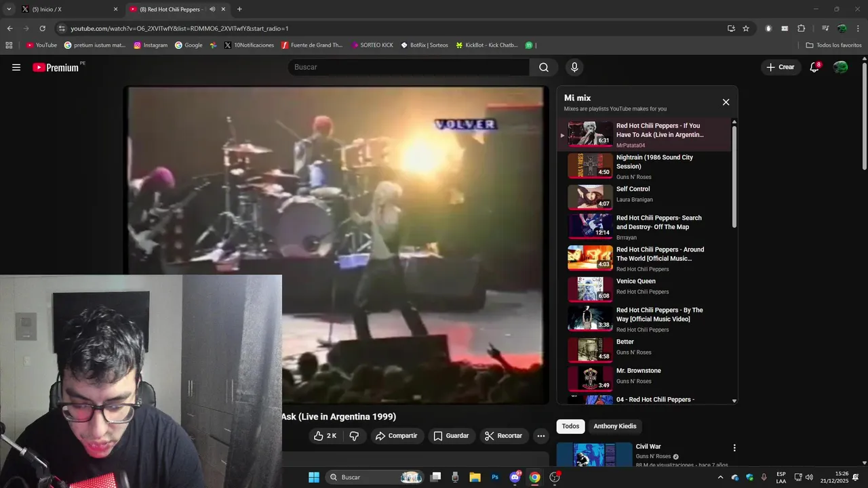Bookmark this page with the star
This screenshot has height=488, width=868.
(746, 28)
